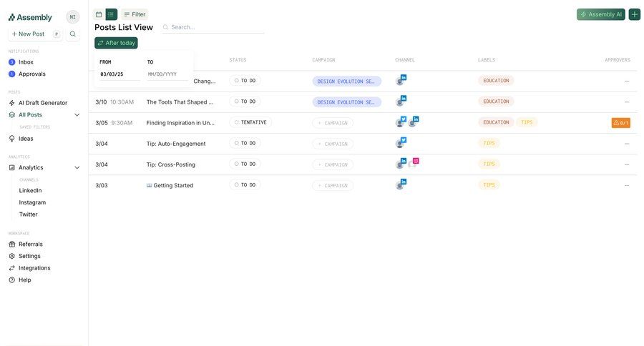Open Integrations page
The width and height of the screenshot is (644, 346).
tap(34, 268)
